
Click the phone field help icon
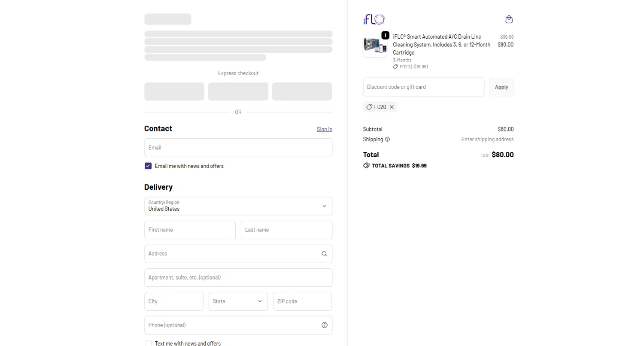[324, 325]
